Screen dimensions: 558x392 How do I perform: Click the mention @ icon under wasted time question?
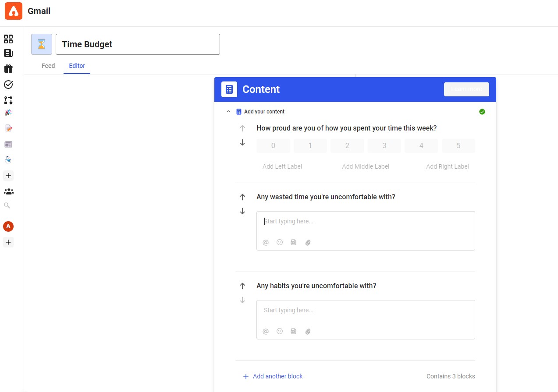266,242
